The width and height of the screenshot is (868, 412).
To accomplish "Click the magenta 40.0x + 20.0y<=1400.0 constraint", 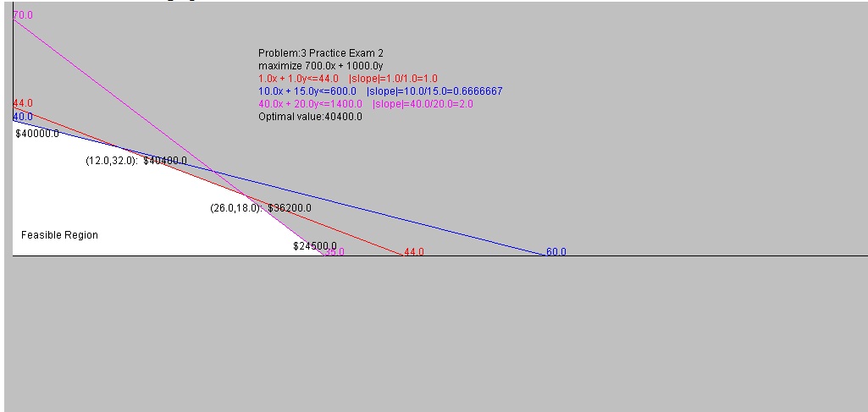I will (x=310, y=104).
